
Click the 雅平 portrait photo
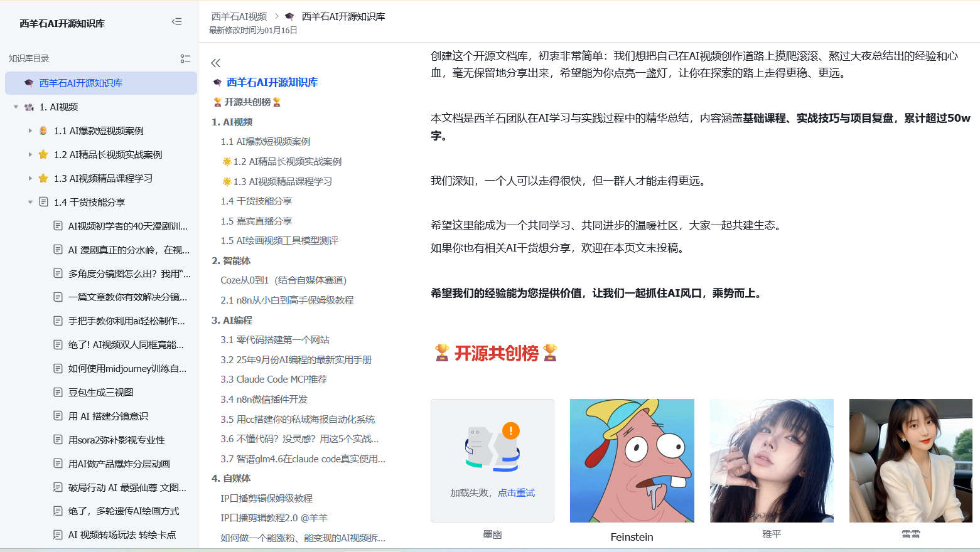tap(772, 460)
